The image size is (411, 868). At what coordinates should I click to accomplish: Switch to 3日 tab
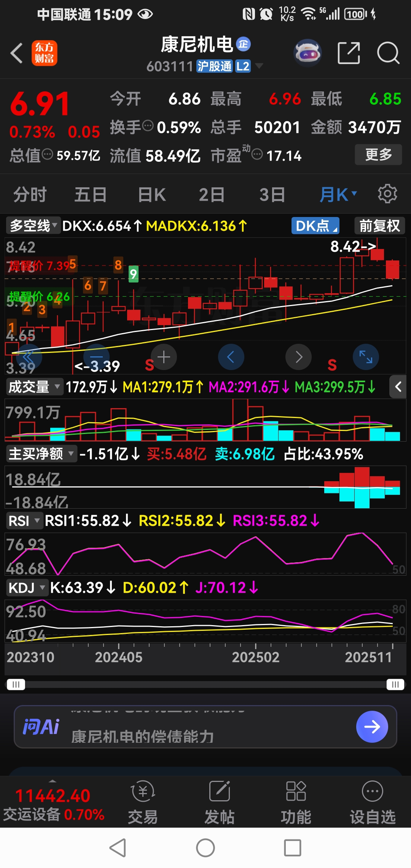[x=272, y=195]
